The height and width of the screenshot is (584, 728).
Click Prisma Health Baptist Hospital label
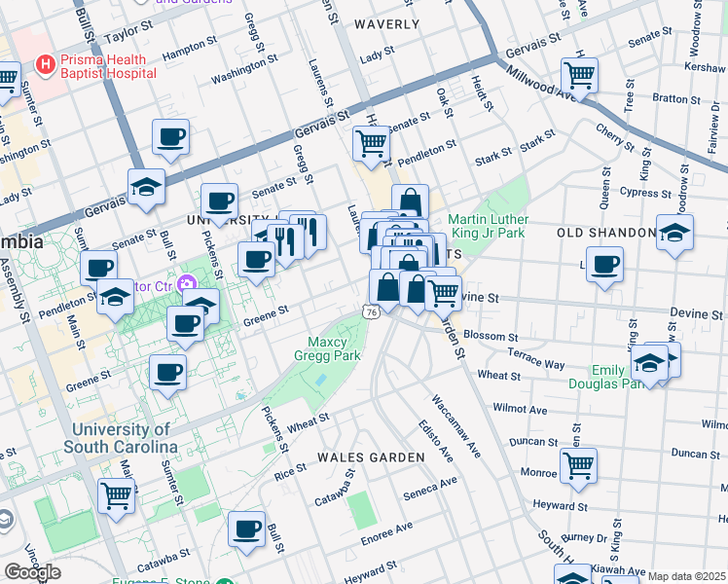(108, 66)
